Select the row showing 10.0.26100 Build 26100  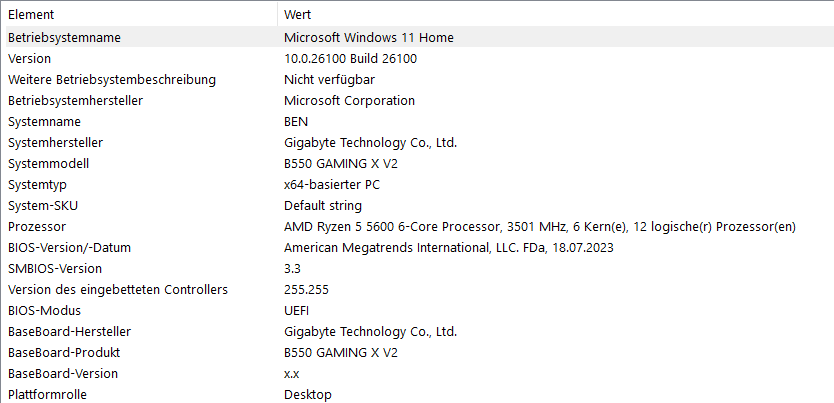pos(350,58)
